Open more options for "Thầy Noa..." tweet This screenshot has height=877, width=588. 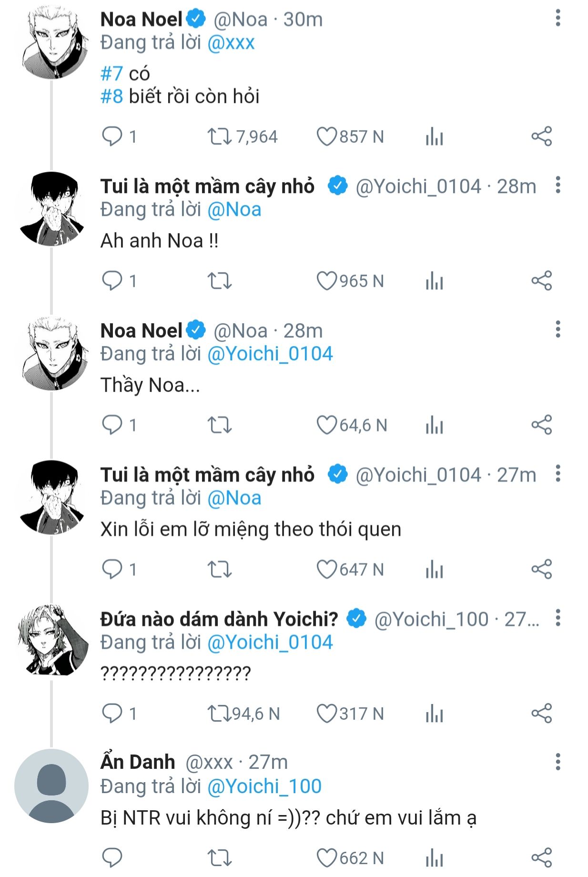[x=558, y=329]
